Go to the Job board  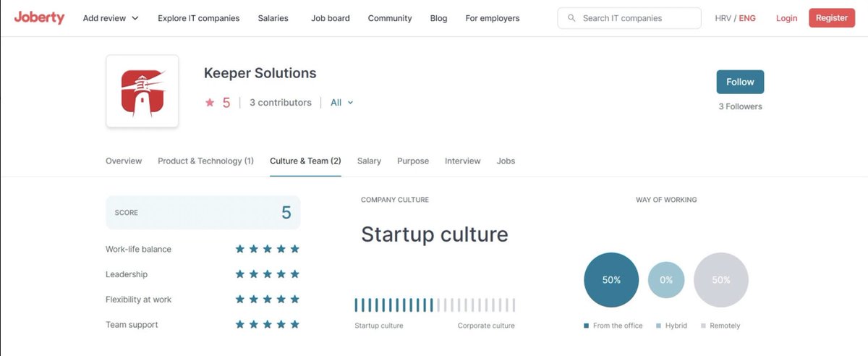tap(330, 18)
